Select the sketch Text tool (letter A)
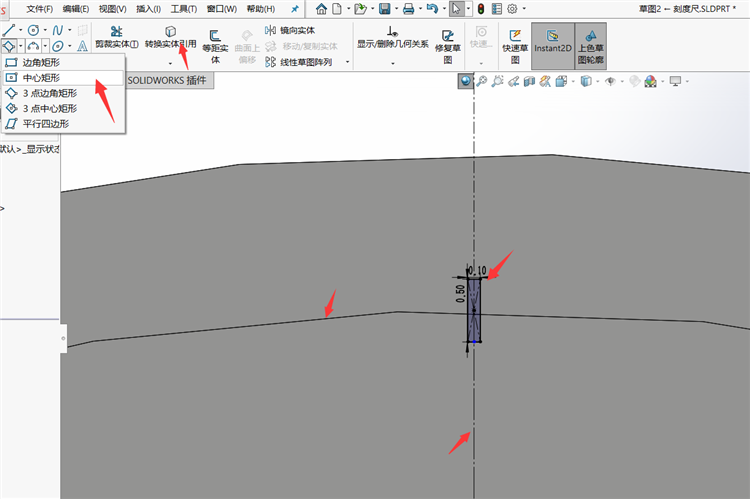The width and height of the screenshot is (750, 499). point(82,46)
